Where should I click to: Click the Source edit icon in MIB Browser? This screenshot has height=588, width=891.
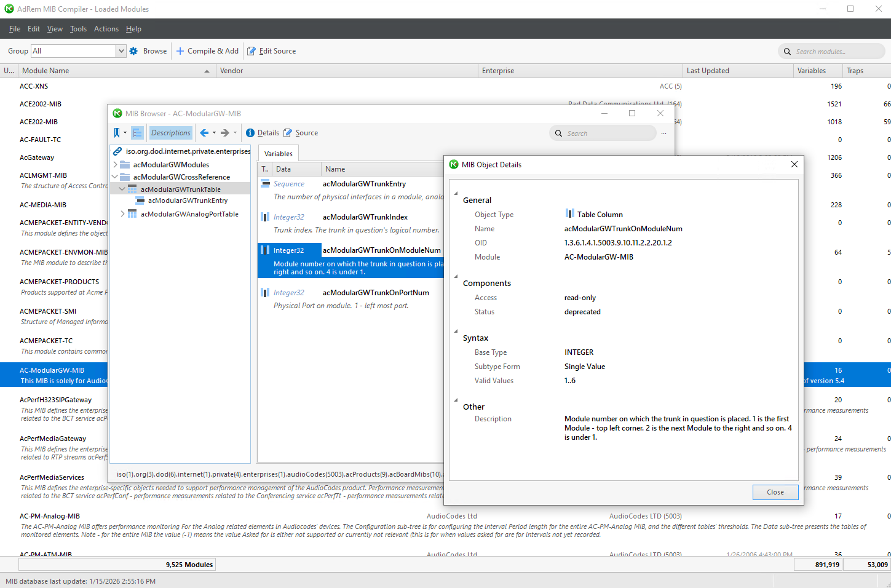click(x=288, y=133)
